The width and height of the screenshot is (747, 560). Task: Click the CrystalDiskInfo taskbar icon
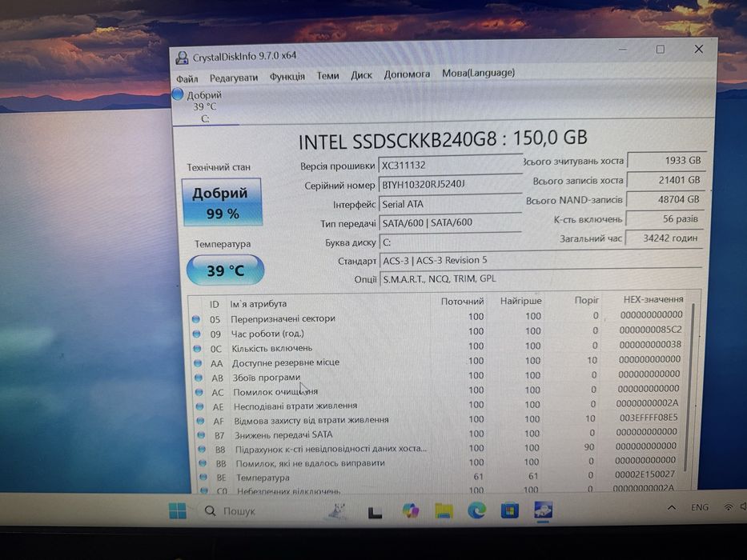(x=543, y=510)
